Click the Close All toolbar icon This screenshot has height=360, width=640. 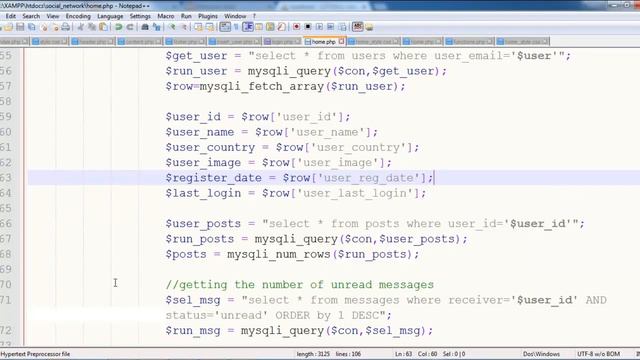(56, 27)
